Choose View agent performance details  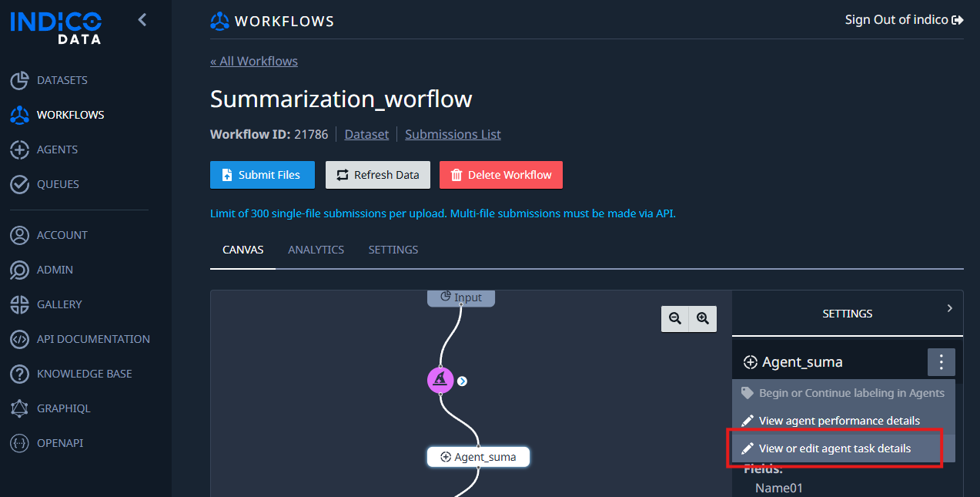844,421
